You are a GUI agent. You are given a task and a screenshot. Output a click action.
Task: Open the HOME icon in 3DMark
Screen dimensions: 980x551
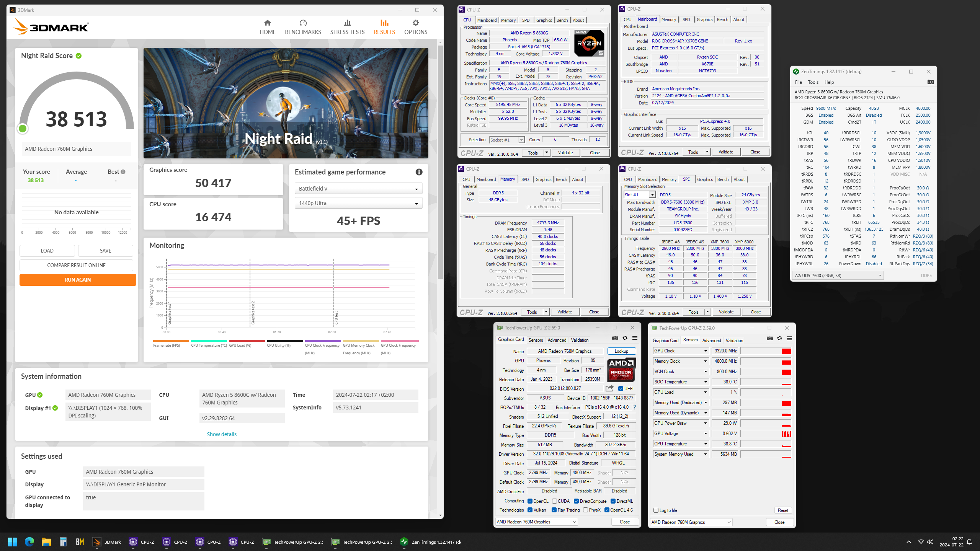tap(267, 23)
